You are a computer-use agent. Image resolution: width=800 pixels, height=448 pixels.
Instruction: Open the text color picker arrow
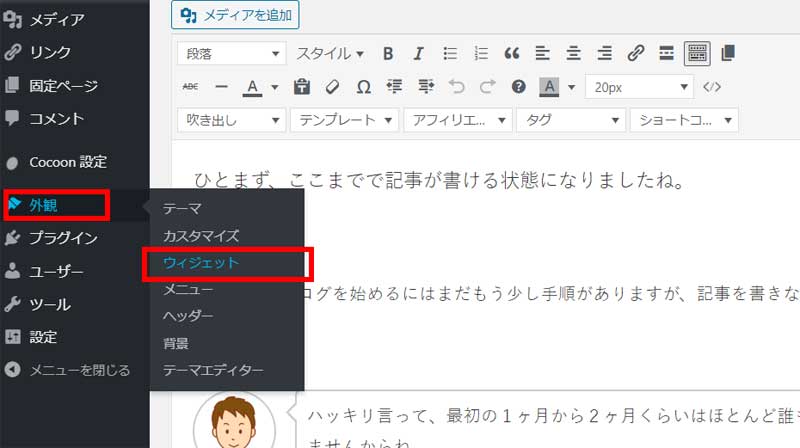point(273,87)
